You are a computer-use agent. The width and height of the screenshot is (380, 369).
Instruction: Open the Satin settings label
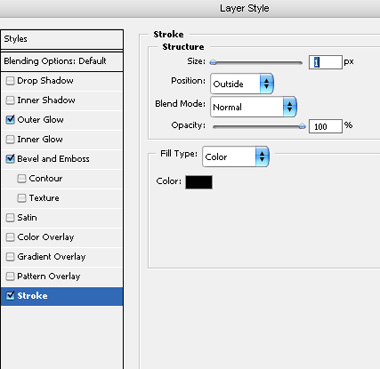pyautogui.click(x=27, y=218)
